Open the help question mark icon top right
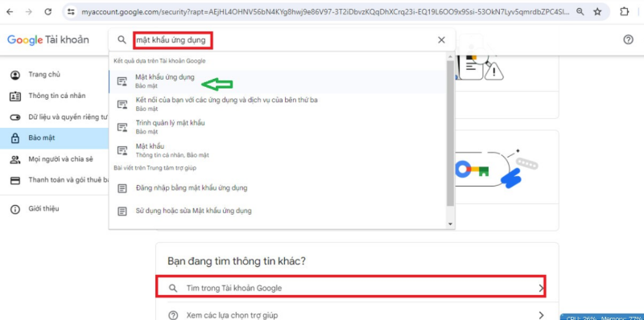 click(628, 39)
